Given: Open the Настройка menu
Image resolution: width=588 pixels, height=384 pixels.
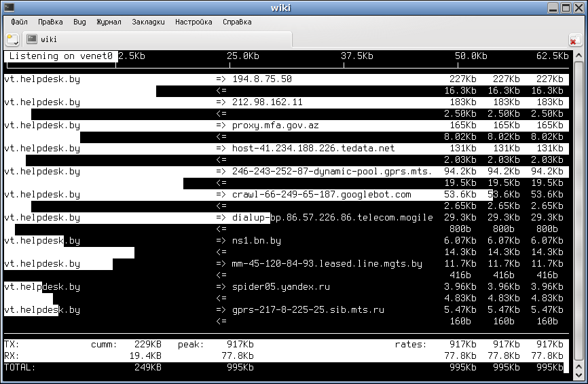Looking at the screenshot, I should coord(194,22).
